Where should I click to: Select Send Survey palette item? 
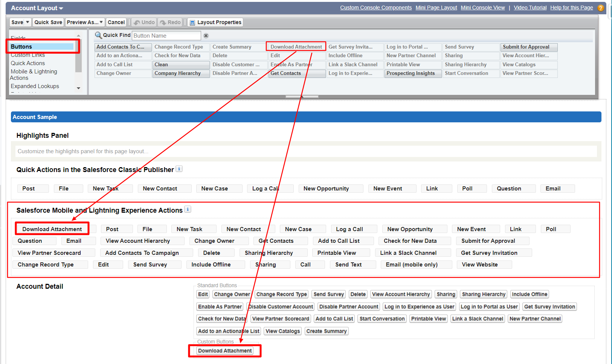[x=471, y=47]
